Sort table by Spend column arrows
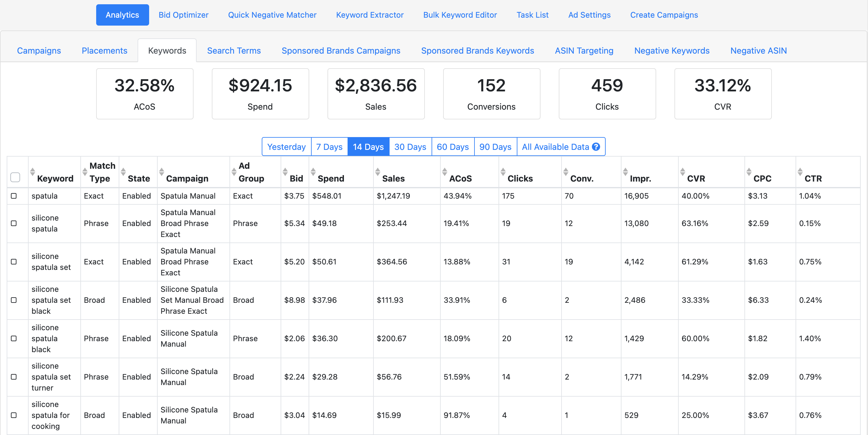This screenshot has height=435, width=868. [x=313, y=172]
